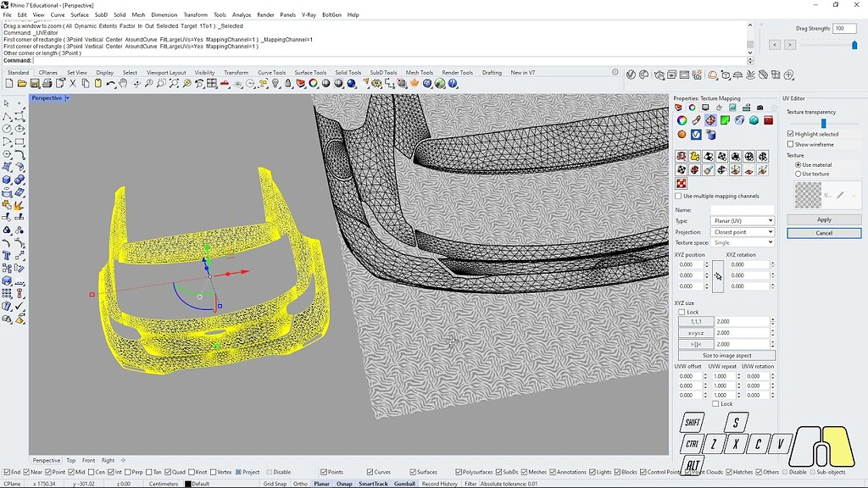Open the Projection dropdown set to Closest point
Viewport: 868px width, 488px height.
pyautogui.click(x=742, y=231)
